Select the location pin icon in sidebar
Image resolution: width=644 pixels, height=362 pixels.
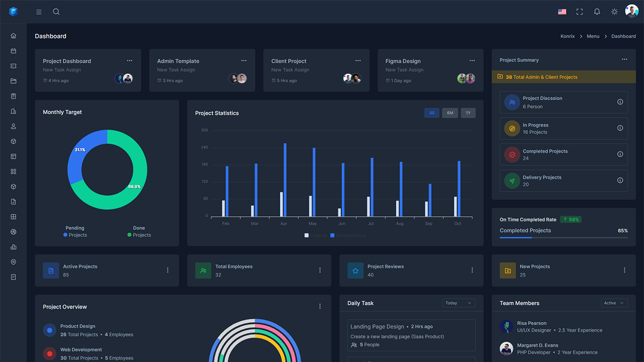point(13,262)
